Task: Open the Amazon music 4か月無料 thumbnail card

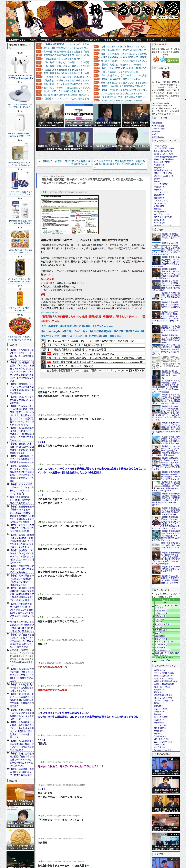Action: point(78,116)
